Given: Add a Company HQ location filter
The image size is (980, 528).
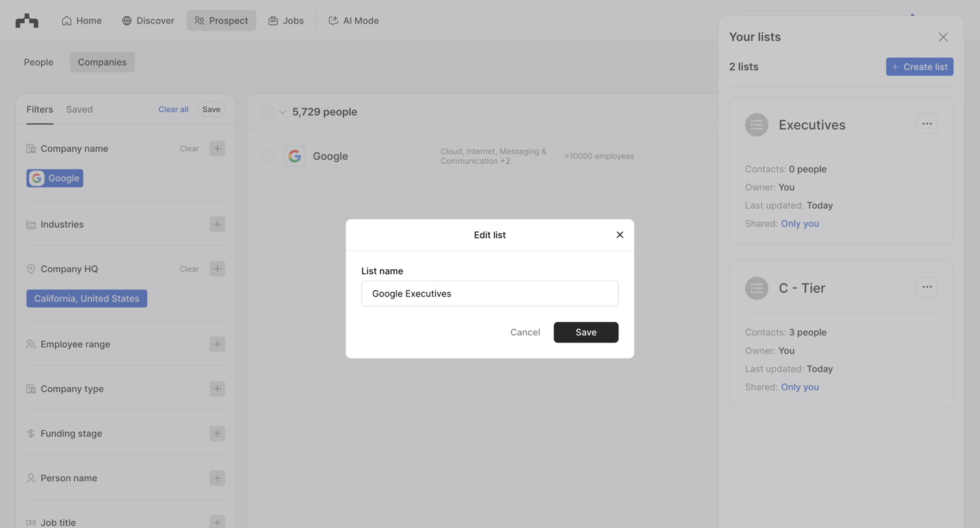Looking at the screenshot, I should [217, 269].
